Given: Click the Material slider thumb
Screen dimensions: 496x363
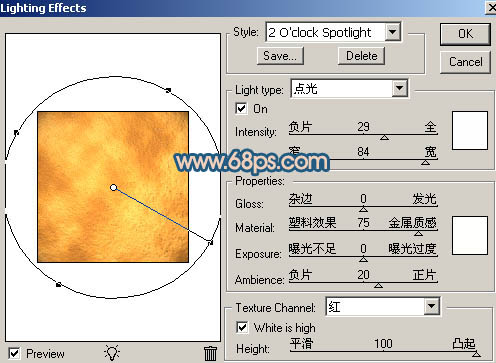Looking at the screenshot, I should click(418, 234).
